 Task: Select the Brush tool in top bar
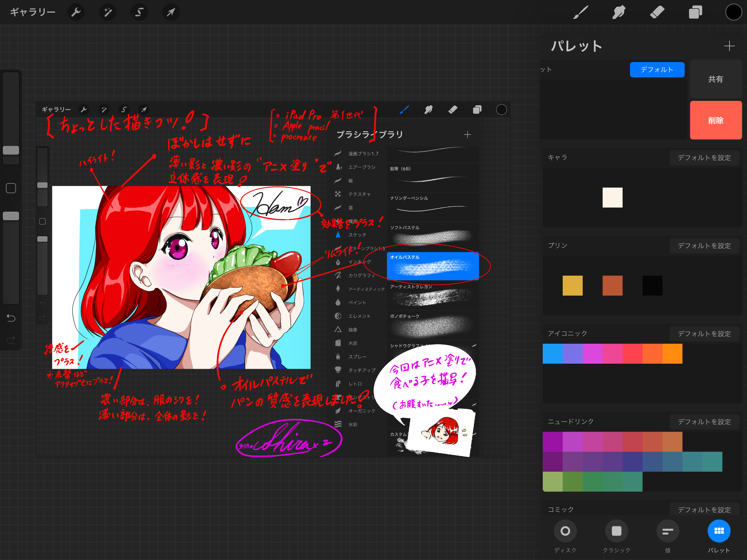[580, 13]
